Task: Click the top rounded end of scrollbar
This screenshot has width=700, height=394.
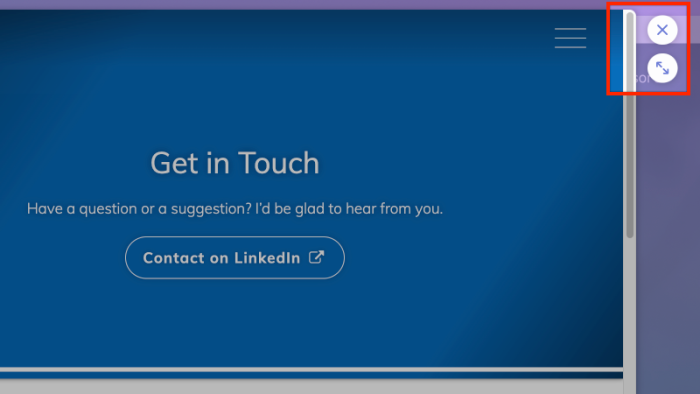Action: [630, 15]
